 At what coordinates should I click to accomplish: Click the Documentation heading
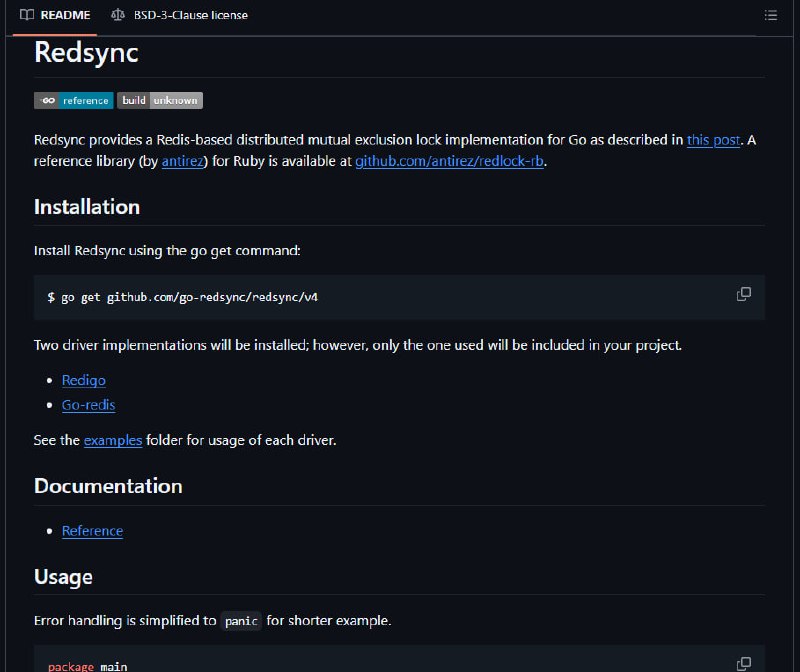(108, 486)
